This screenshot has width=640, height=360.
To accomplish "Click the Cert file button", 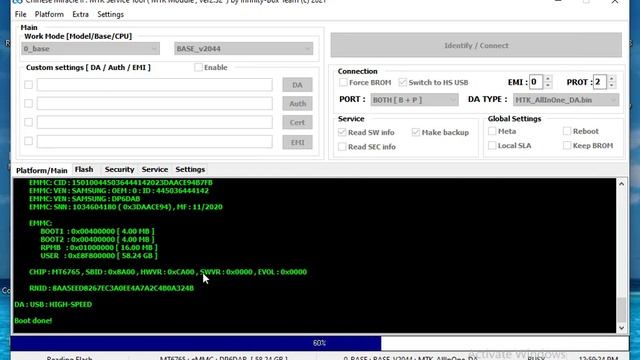I will pos(297,122).
